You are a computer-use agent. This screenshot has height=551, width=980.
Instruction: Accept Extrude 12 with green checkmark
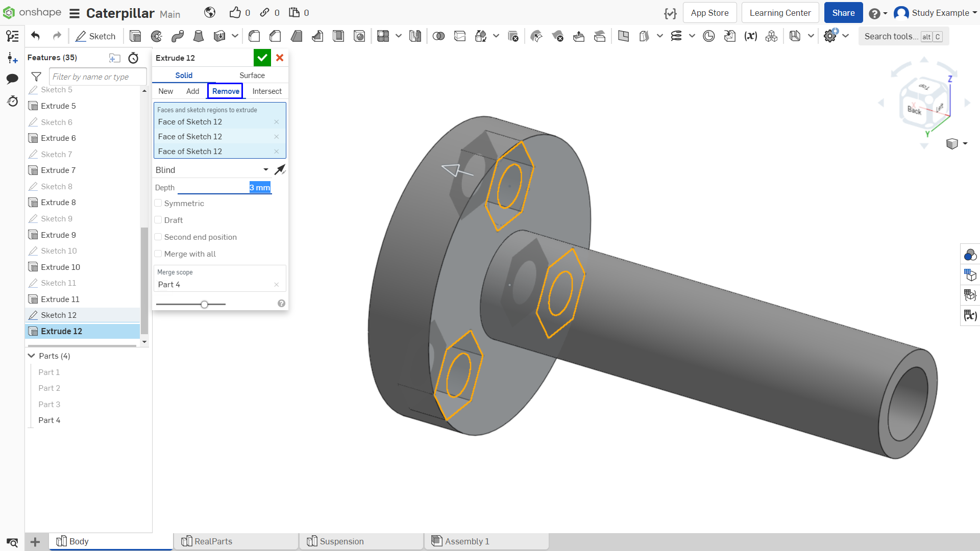tap(262, 58)
